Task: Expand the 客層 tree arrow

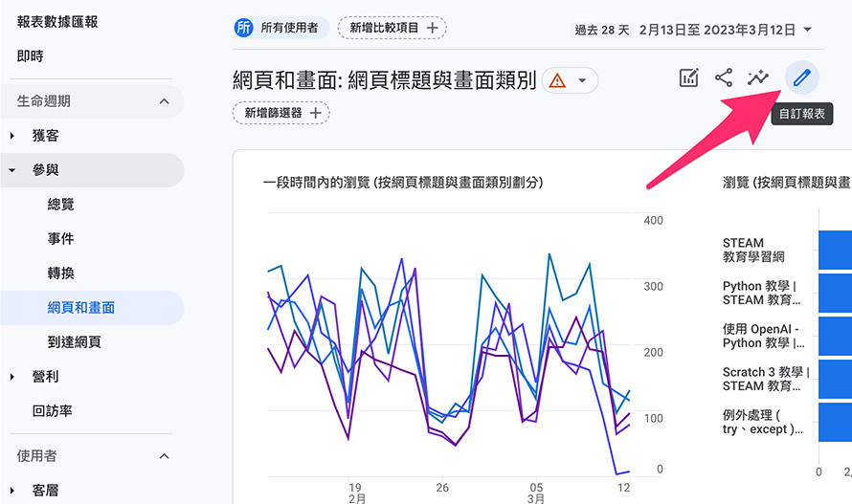Action: (11, 491)
